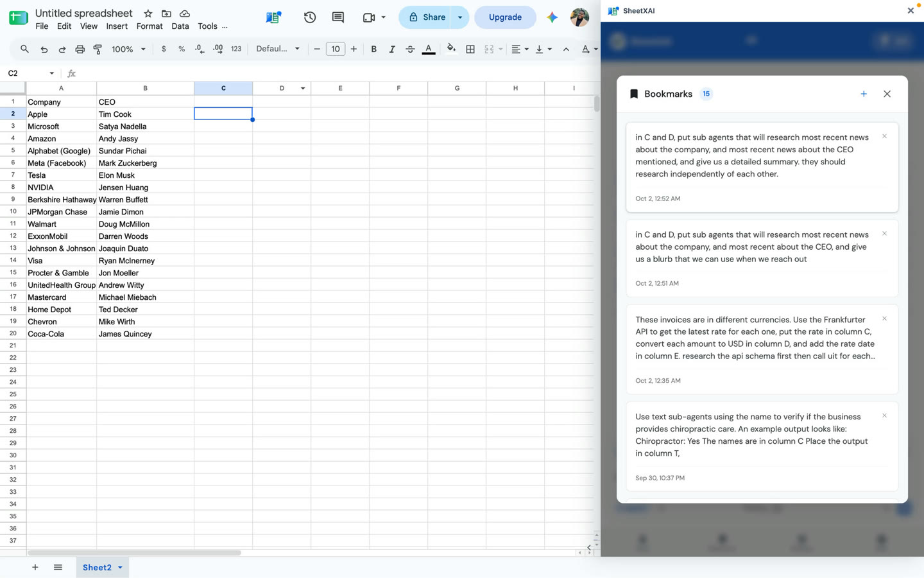Select the blurb outreach bookmark
The height and width of the screenshot is (578, 924).
click(762, 258)
